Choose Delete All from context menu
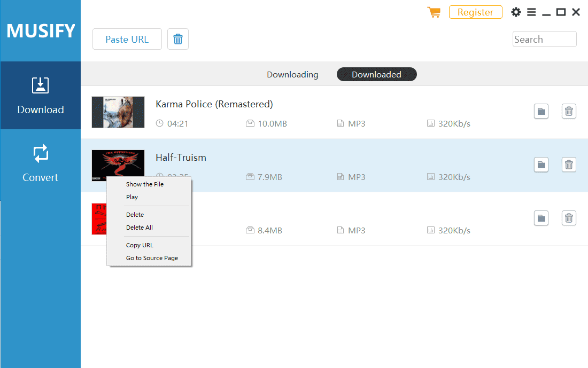The width and height of the screenshot is (588, 368). tap(140, 228)
